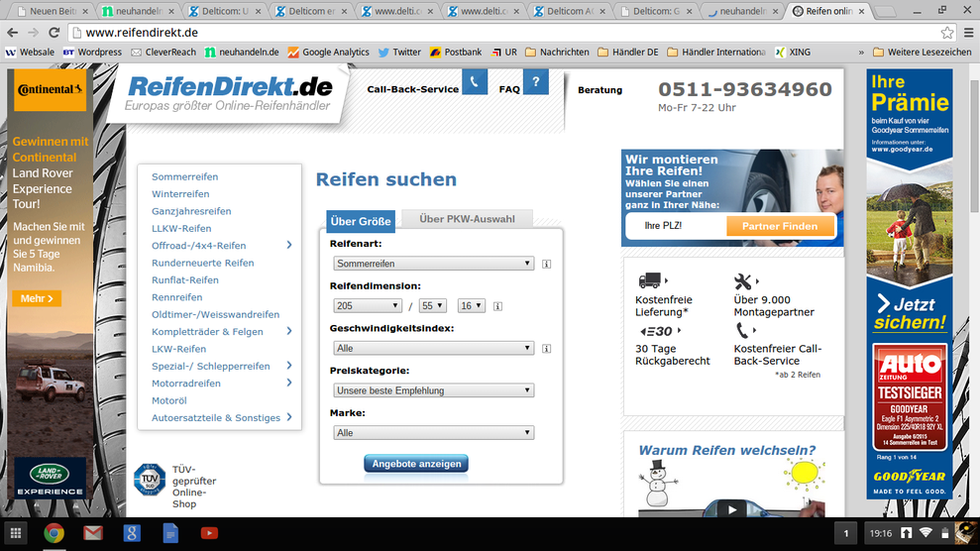Viewport: 980px width, 551px height.
Task: Open Rennreifen link
Action: click(176, 297)
